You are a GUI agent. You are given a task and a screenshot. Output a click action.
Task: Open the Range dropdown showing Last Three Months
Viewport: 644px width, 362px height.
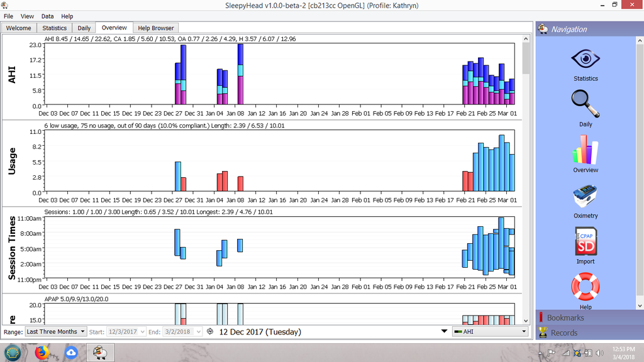[56, 332]
